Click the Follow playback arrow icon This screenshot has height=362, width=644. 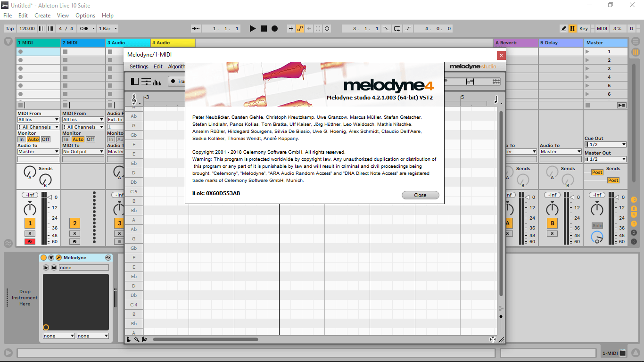tap(196, 28)
